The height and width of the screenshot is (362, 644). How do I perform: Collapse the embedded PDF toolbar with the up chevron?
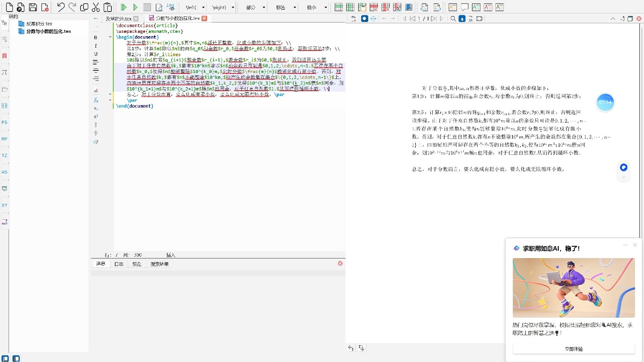tap(613, 19)
